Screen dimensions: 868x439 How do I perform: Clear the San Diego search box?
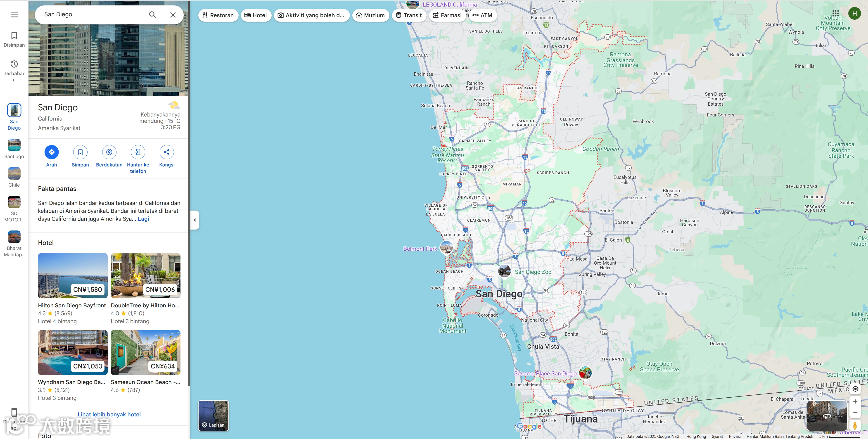coord(173,15)
